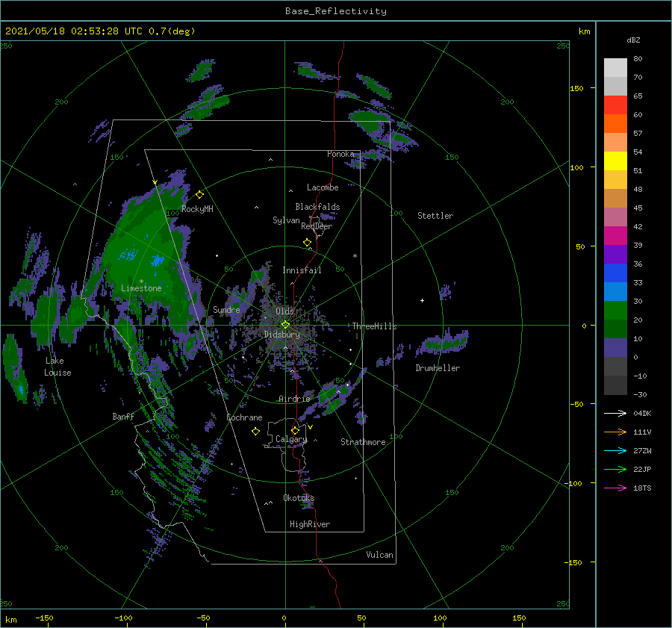Screen dimensions: 672x628
Task: Click the RockyMH label
Action: tap(197, 209)
